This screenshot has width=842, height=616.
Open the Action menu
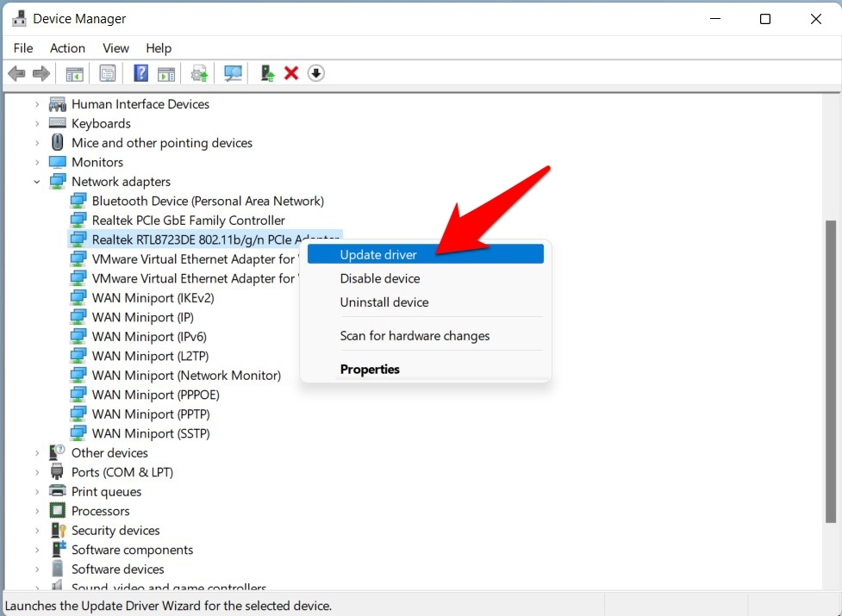67,48
